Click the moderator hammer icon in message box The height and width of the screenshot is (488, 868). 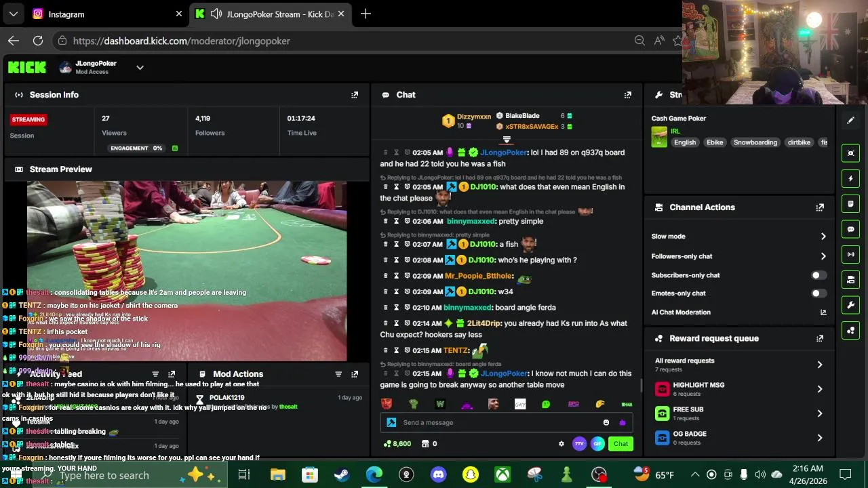391,422
